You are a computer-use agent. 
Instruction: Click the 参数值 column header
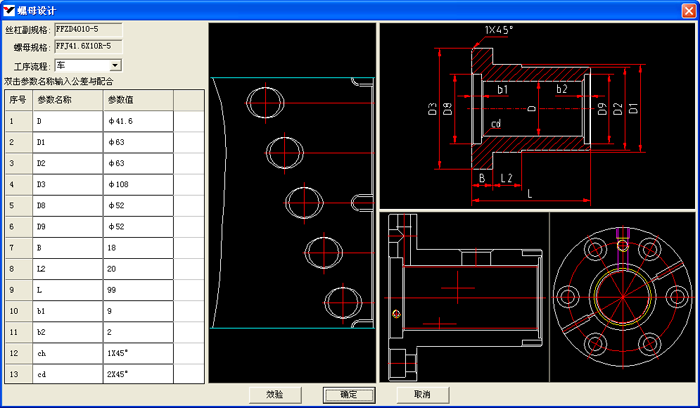tap(138, 100)
